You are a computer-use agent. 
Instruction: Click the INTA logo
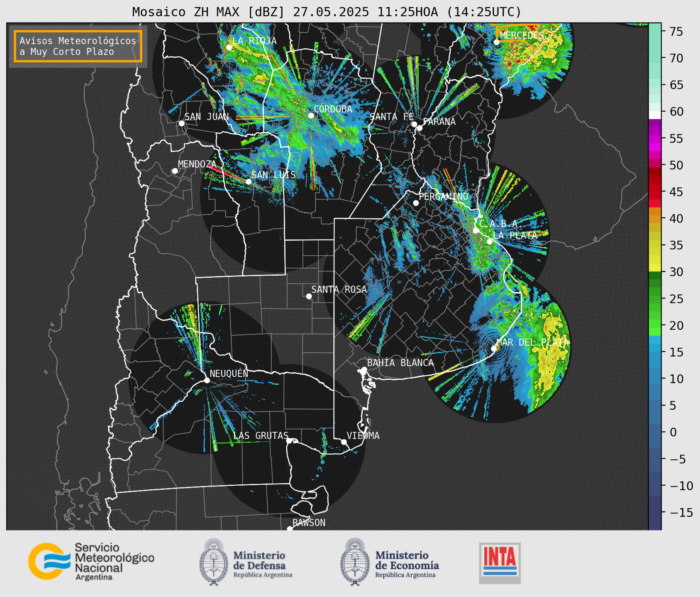pyautogui.click(x=500, y=563)
